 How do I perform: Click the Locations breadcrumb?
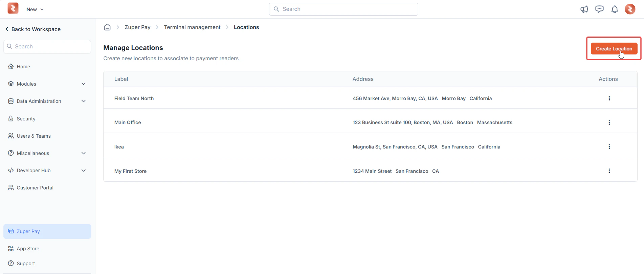pyautogui.click(x=246, y=27)
